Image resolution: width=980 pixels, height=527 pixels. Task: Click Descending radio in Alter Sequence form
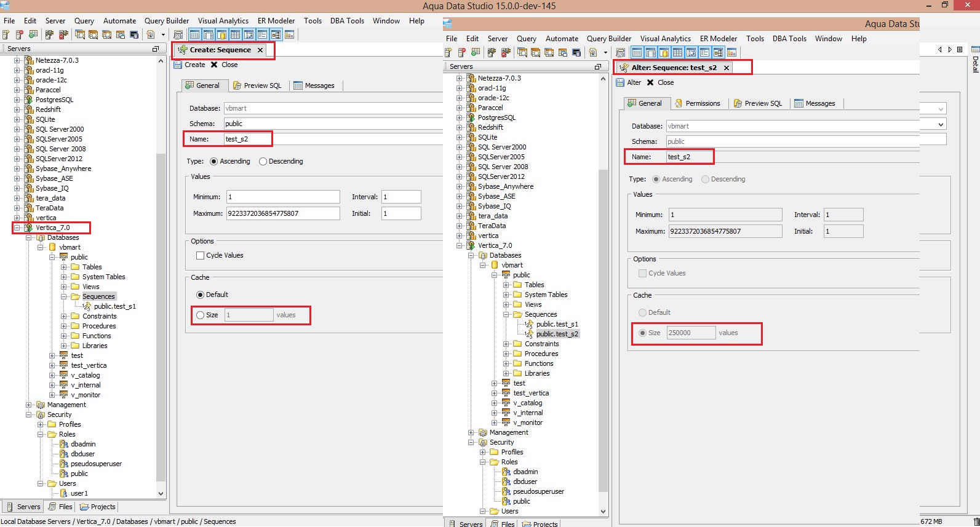point(705,179)
